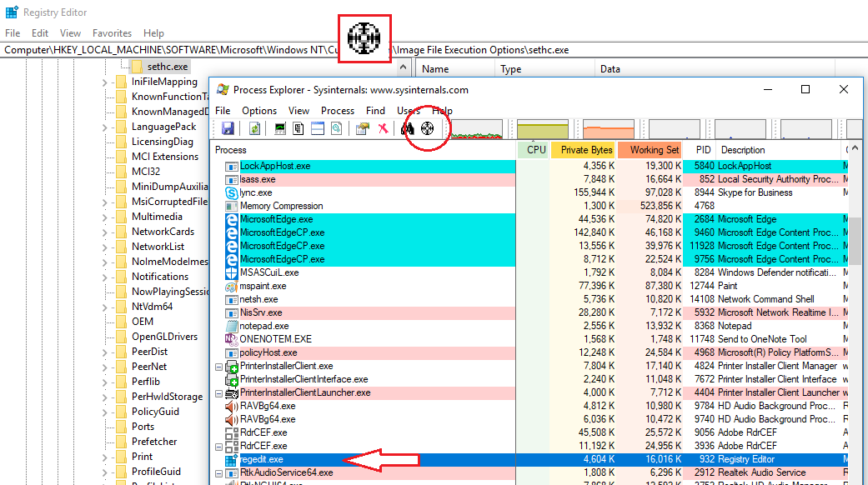Click the Registry Editor address bar path
The image size is (868, 485).
point(434,50)
